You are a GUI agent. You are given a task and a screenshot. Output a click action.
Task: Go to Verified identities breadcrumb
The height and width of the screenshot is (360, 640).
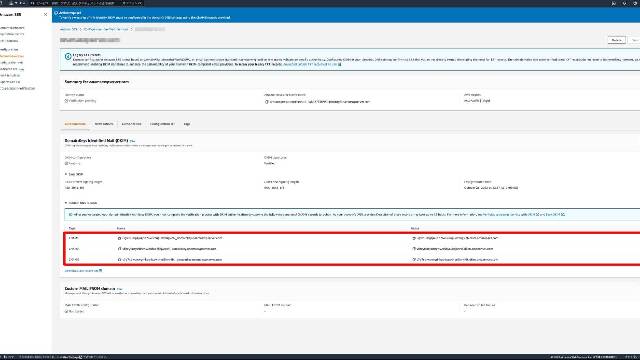point(106,29)
